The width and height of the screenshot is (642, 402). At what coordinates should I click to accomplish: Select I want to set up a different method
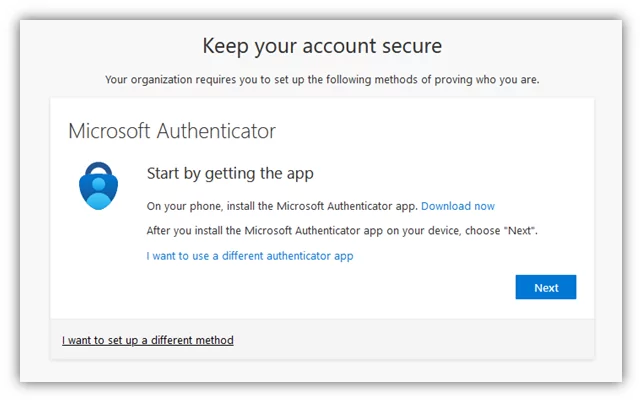[x=148, y=340]
